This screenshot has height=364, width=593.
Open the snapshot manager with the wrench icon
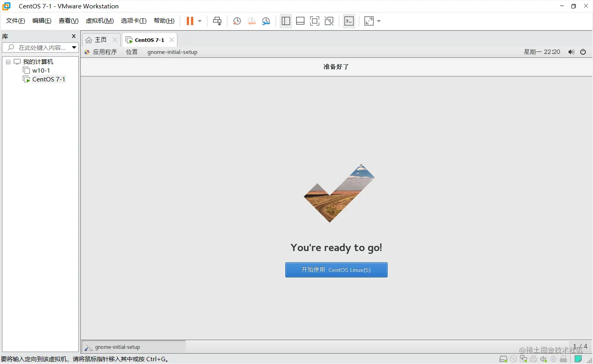click(266, 21)
